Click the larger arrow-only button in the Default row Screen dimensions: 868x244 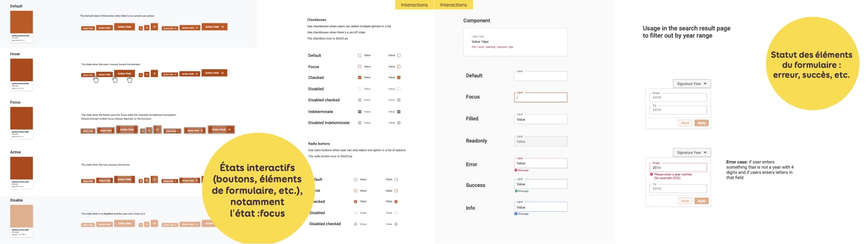(154, 27)
